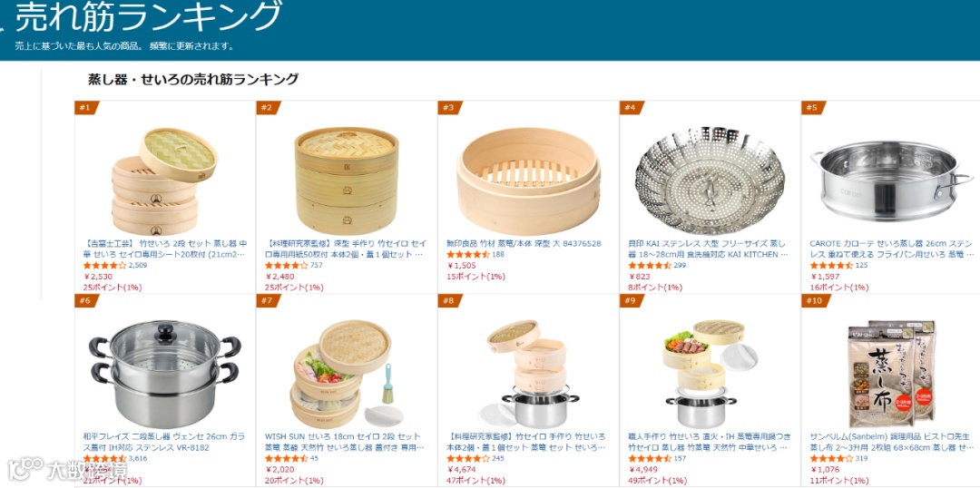The height and width of the screenshot is (488, 980).
Task: Select the 無印良品 bamboo steamer image
Action: pyautogui.click(x=528, y=181)
